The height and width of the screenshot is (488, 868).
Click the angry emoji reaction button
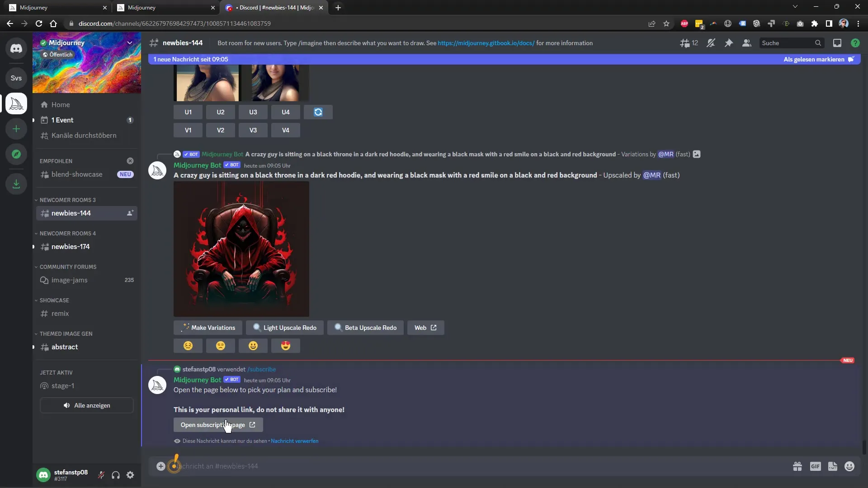pos(221,346)
